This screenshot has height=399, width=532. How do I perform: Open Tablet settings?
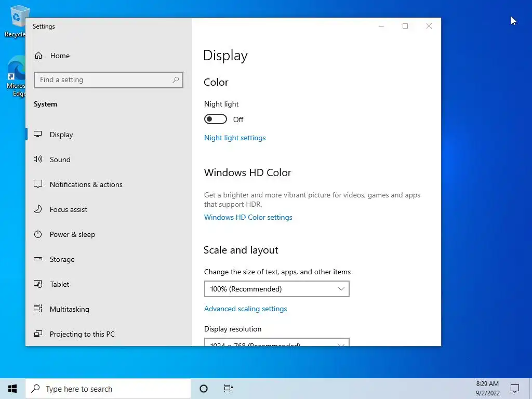pos(109,284)
